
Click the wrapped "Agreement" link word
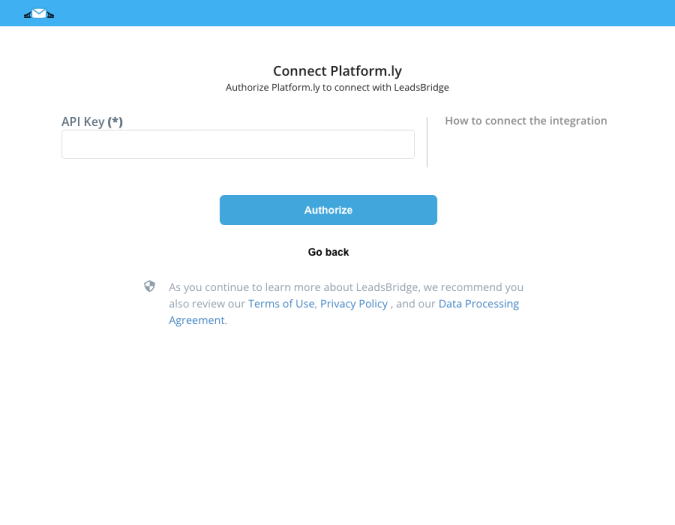197,321
